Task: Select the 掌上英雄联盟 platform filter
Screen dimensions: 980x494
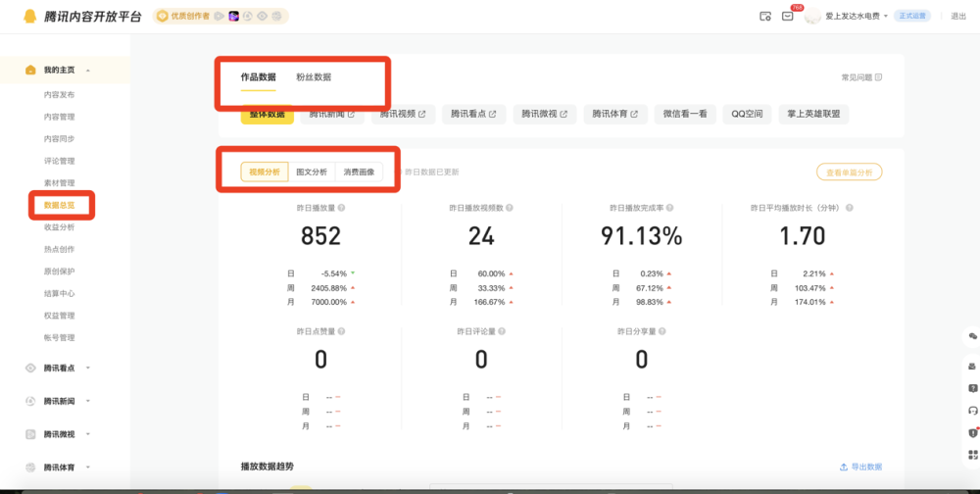Action: [x=813, y=114]
